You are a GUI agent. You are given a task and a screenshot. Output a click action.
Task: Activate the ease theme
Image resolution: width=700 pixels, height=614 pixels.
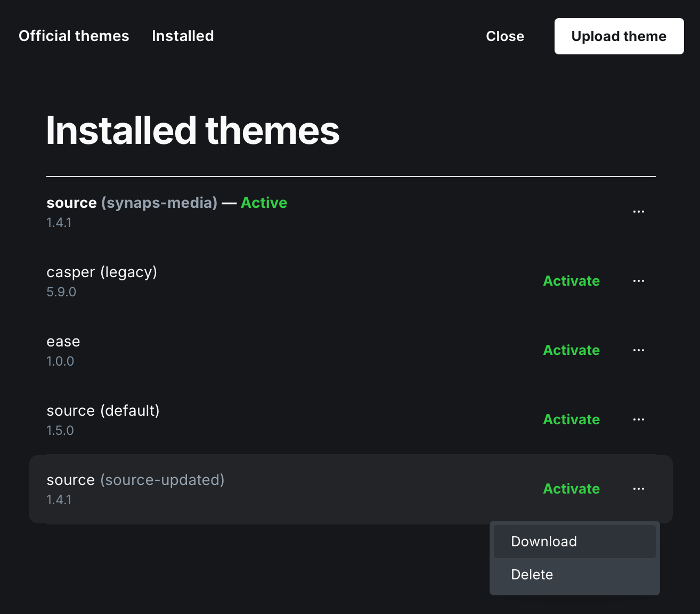[571, 350]
